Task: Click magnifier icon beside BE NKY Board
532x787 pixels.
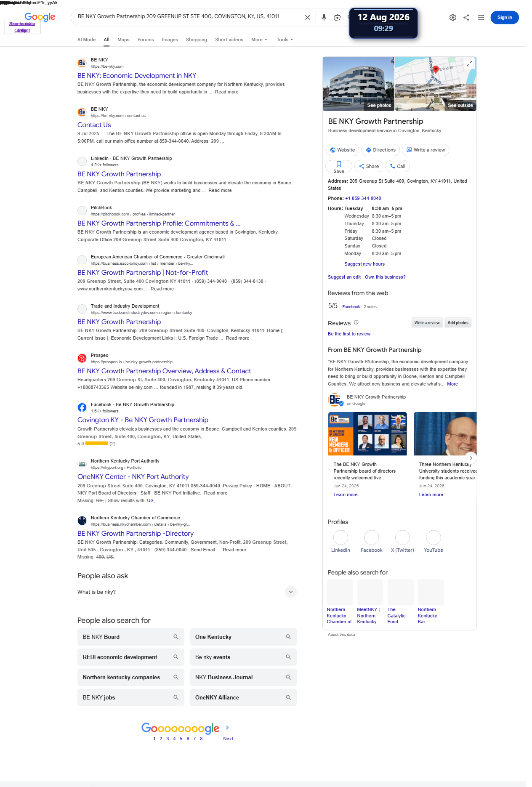Action: click(x=176, y=637)
